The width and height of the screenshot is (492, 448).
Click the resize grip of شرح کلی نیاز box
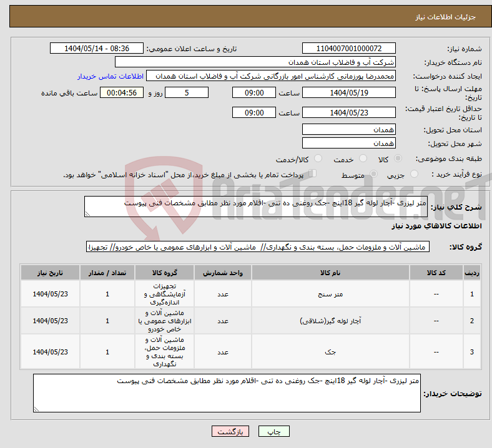click(x=87, y=214)
